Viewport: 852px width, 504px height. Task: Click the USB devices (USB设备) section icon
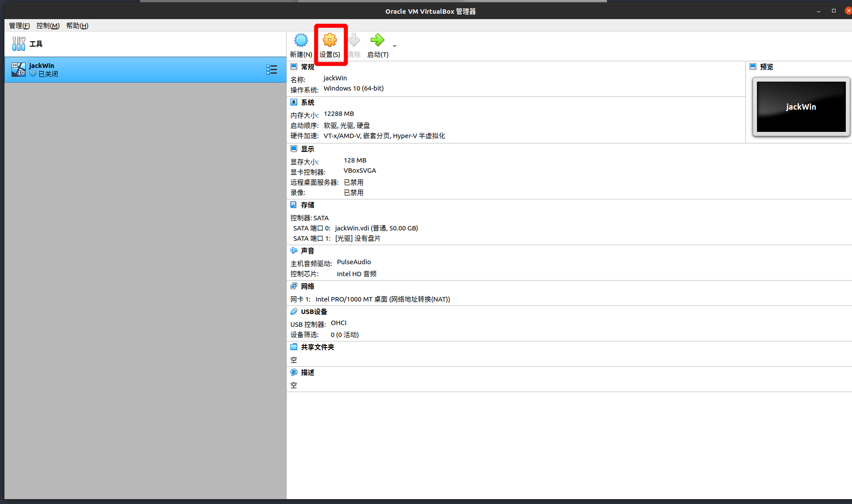point(293,311)
